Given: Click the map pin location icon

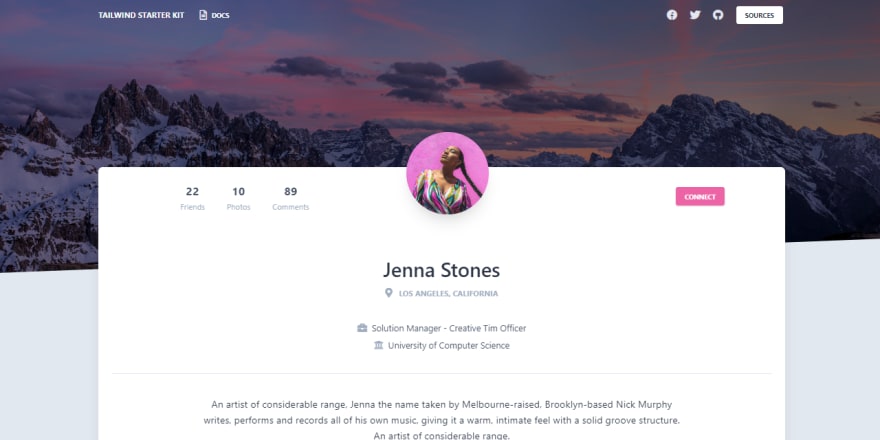Looking at the screenshot, I should pyautogui.click(x=388, y=293).
